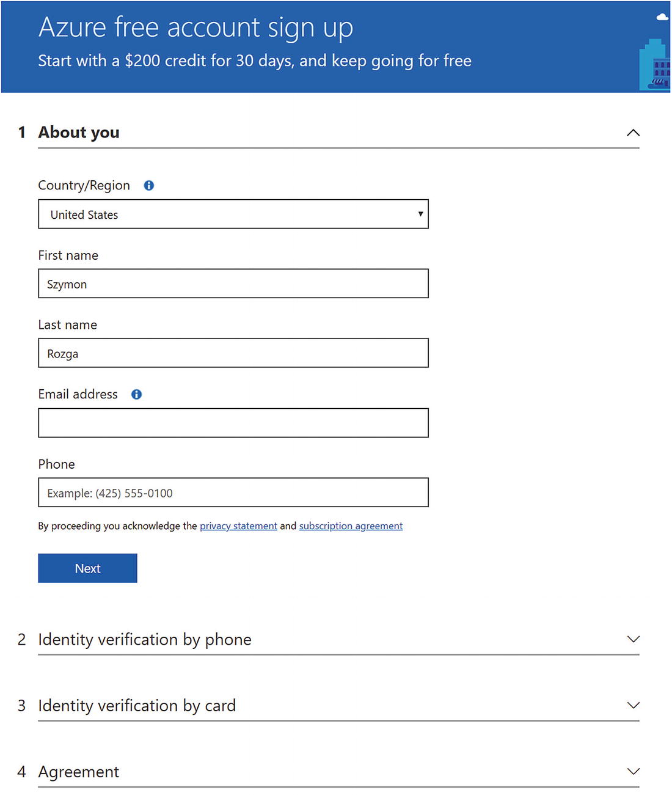Focus the Phone number input
This screenshot has width=672, height=795.
pos(233,493)
